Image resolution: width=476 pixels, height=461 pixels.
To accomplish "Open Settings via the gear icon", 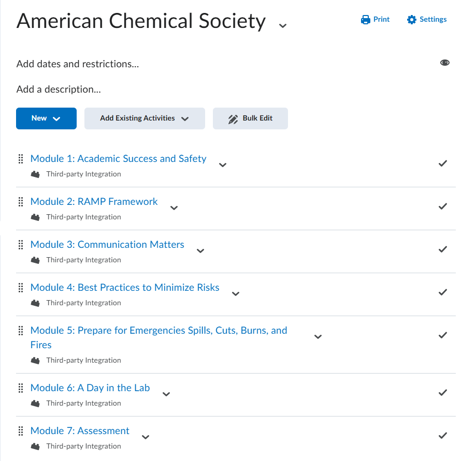I will (412, 20).
